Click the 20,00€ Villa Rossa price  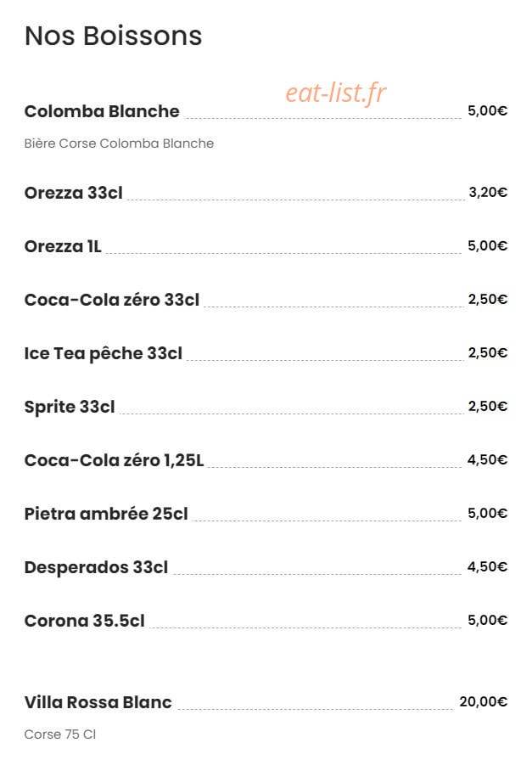tap(484, 701)
